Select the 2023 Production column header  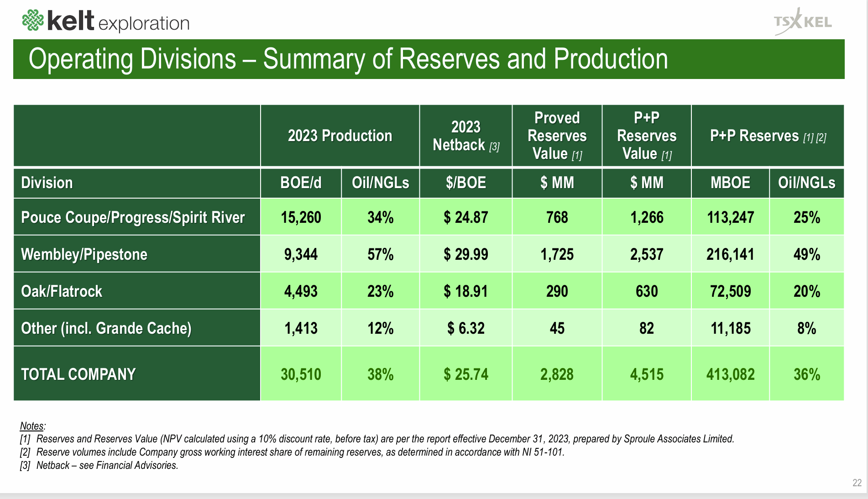[x=340, y=135]
